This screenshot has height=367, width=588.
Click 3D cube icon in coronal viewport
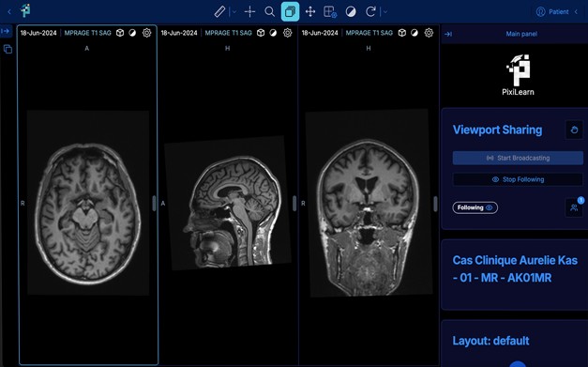pos(402,33)
